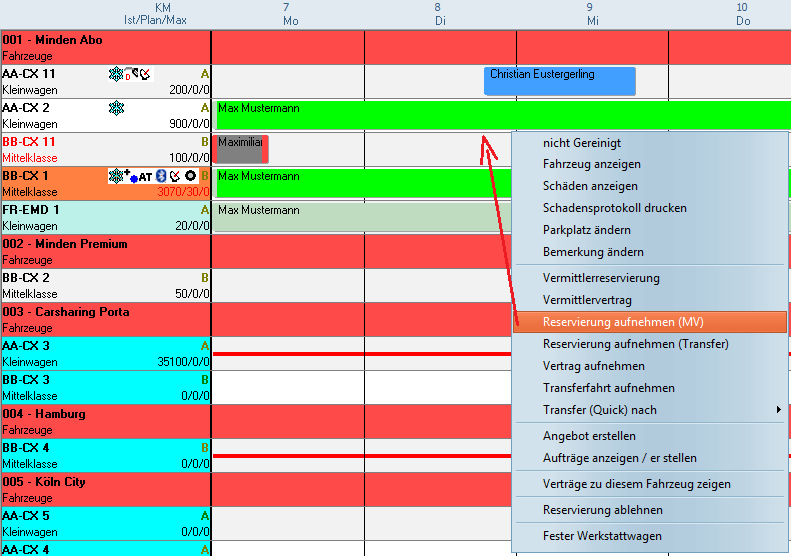Select the Christian Eustergerling reservation bar
The width and height of the screenshot is (791, 556).
click(559, 81)
